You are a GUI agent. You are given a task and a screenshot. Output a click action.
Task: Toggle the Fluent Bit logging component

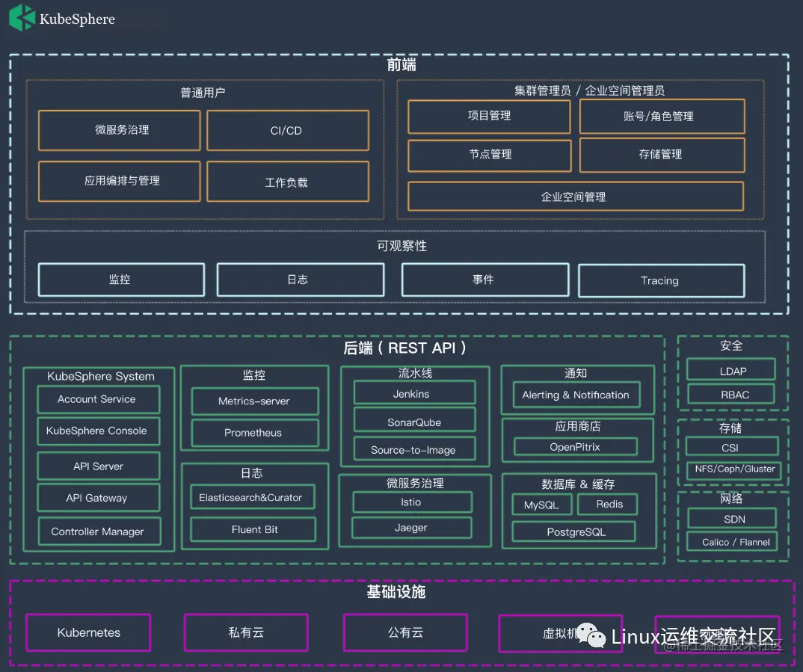252,528
